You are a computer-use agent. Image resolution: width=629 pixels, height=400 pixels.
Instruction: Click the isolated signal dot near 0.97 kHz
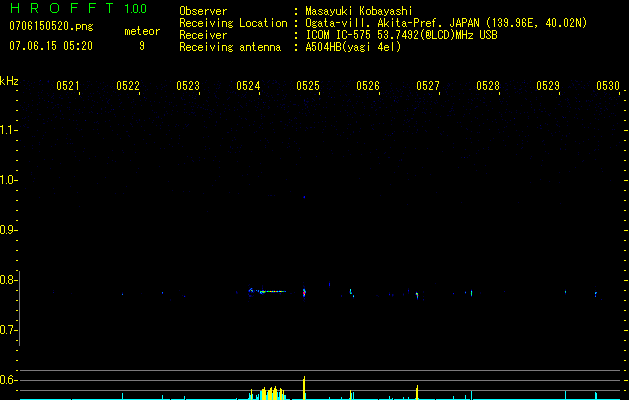304,197
